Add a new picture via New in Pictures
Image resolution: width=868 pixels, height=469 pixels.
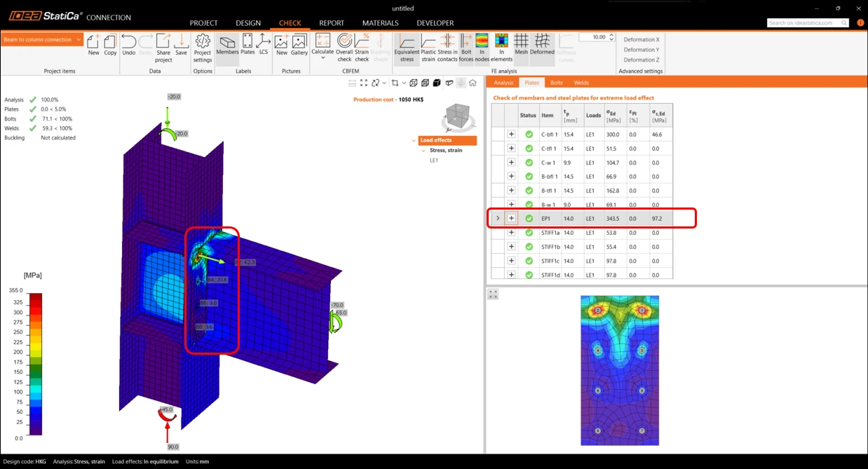click(x=282, y=44)
